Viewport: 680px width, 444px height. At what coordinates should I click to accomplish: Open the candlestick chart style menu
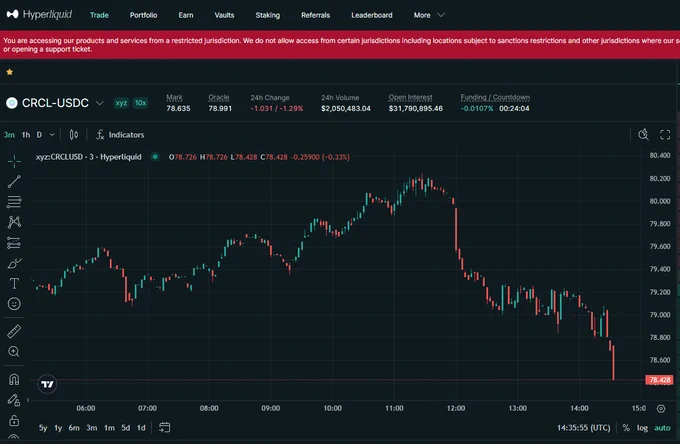coord(74,135)
